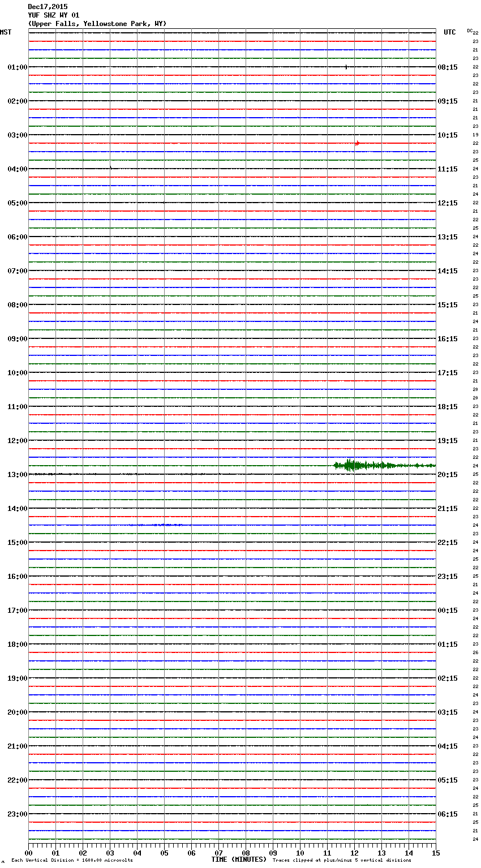Click the 08:15 UTC time label
The image size is (481, 868).
click(448, 67)
